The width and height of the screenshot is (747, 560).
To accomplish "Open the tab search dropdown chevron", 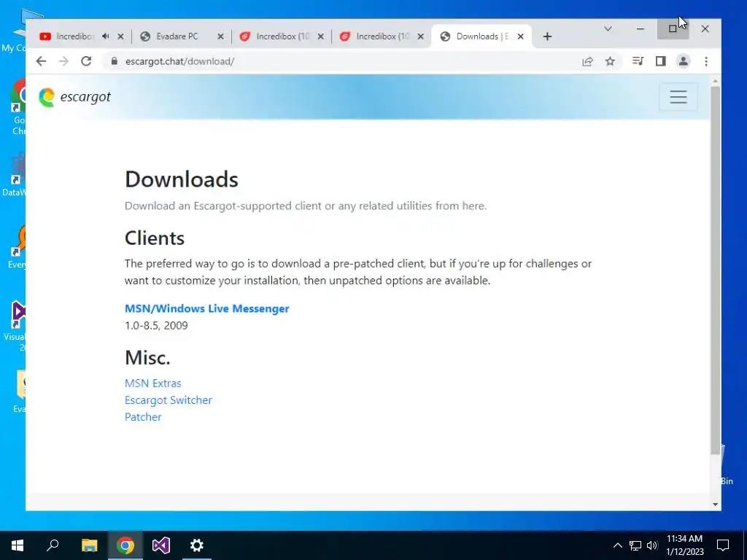I will click(608, 29).
